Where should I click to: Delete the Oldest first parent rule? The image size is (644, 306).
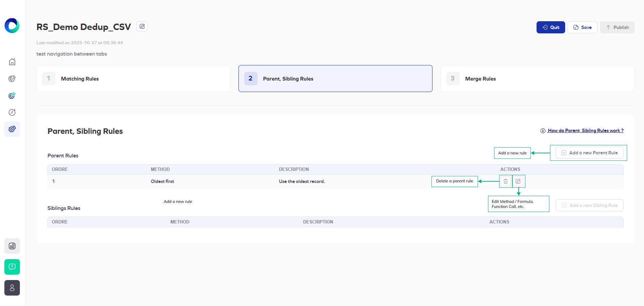point(506,181)
